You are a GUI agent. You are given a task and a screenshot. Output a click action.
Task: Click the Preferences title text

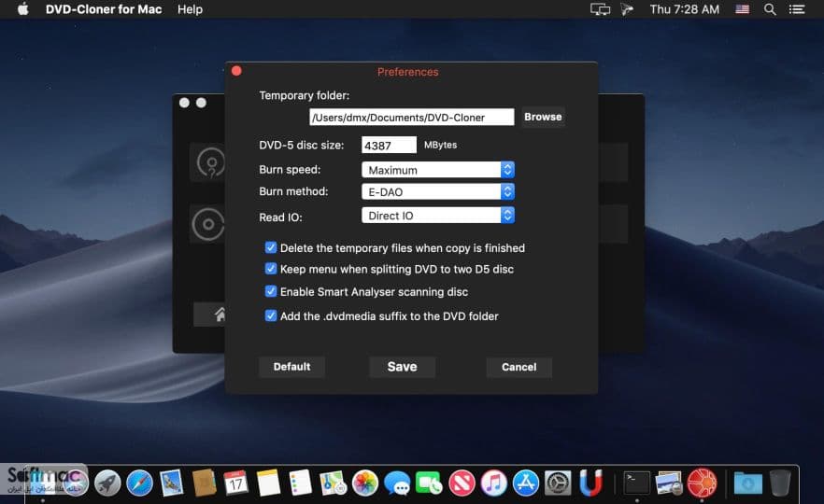pos(407,72)
